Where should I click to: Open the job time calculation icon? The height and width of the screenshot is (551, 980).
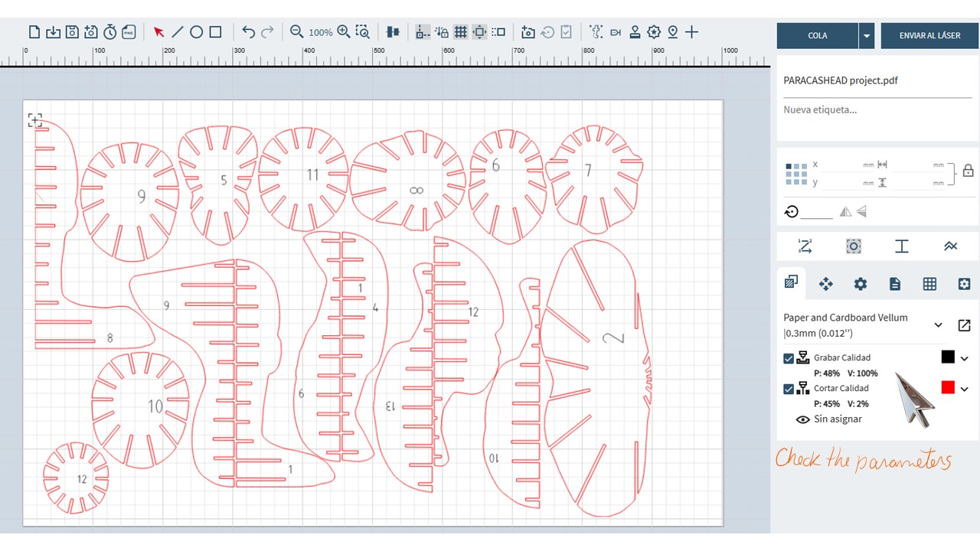pyautogui.click(x=110, y=32)
